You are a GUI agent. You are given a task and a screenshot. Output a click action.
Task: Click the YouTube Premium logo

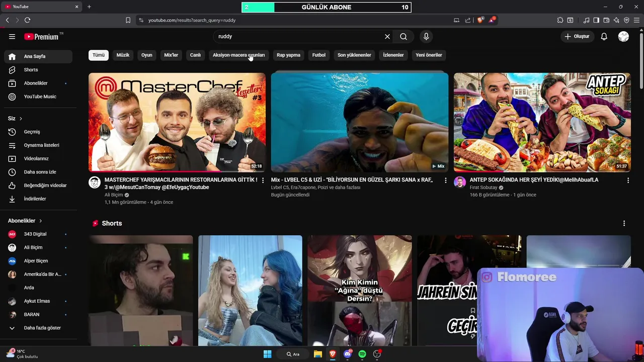[x=42, y=37]
